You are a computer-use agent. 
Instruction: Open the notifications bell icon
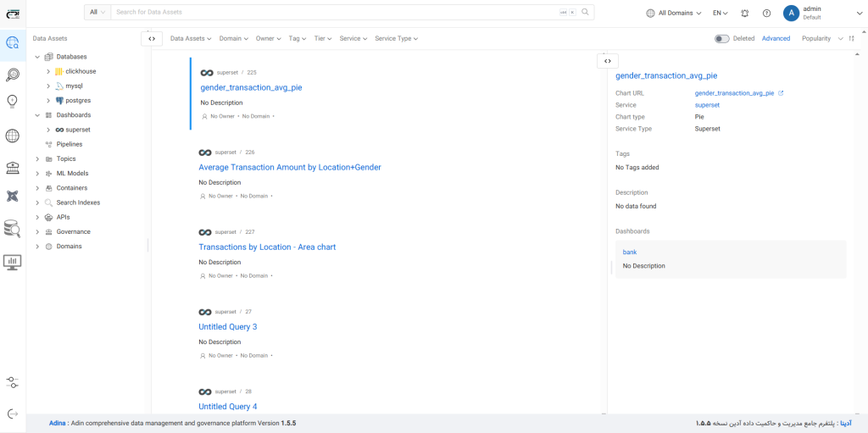pyautogui.click(x=744, y=13)
